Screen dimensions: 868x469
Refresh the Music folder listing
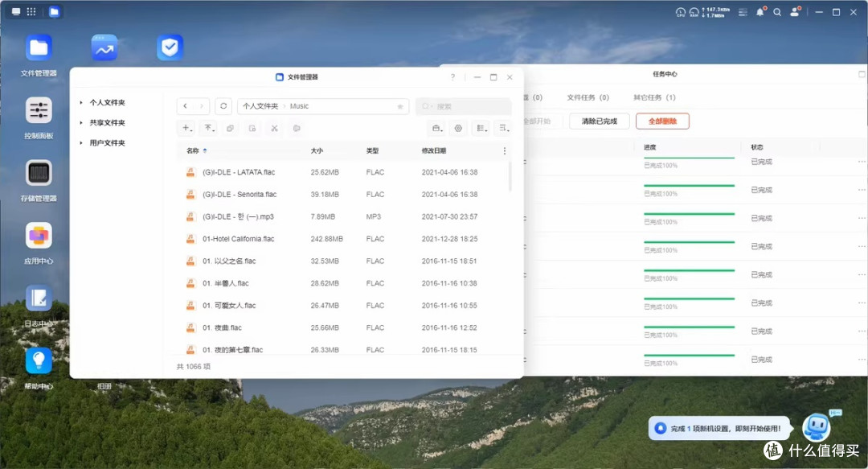[223, 106]
